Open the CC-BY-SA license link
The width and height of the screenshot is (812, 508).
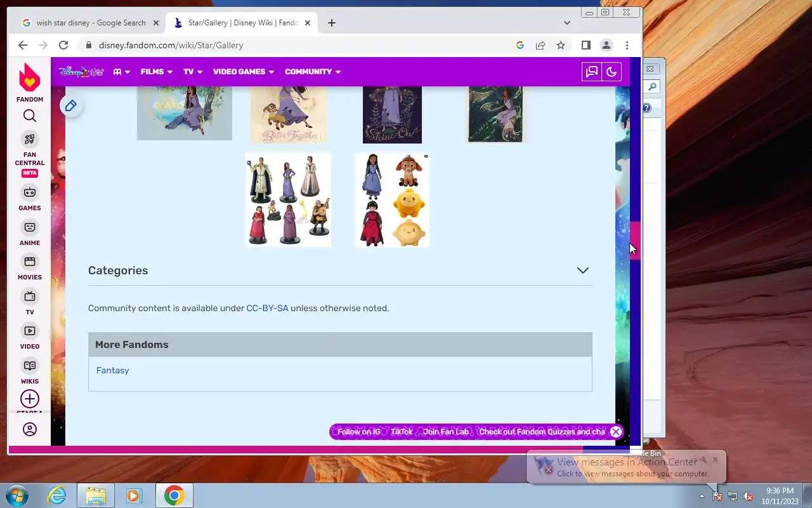(x=267, y=308)
